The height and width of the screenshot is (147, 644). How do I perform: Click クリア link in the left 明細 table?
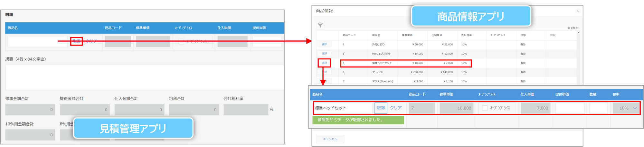tap(92, 41)
